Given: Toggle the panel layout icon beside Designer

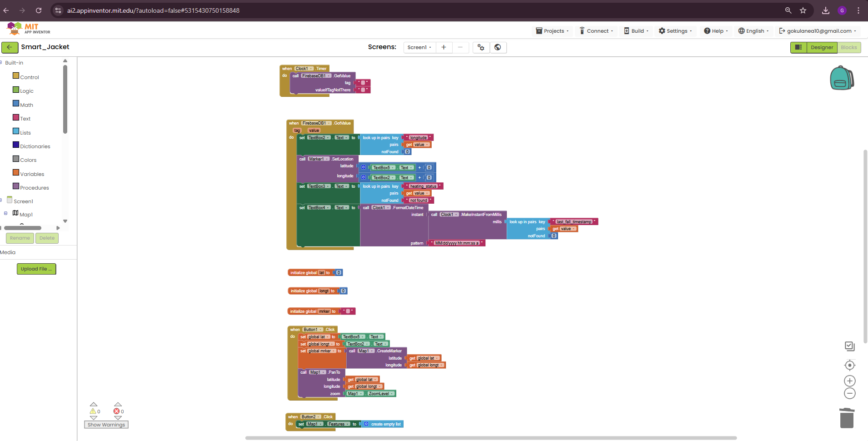Looking at the screenshot, I should [x=798, y=47].
